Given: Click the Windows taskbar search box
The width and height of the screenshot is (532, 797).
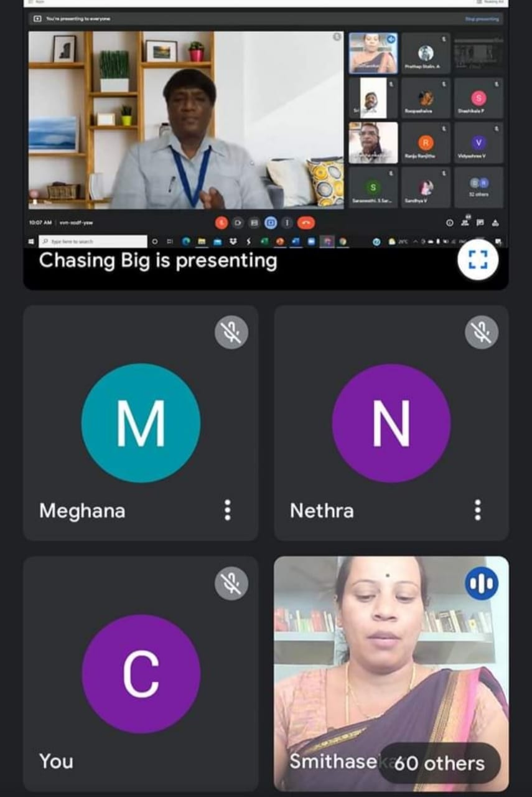Looking at the screenshot, I should [x=93, y=241].
